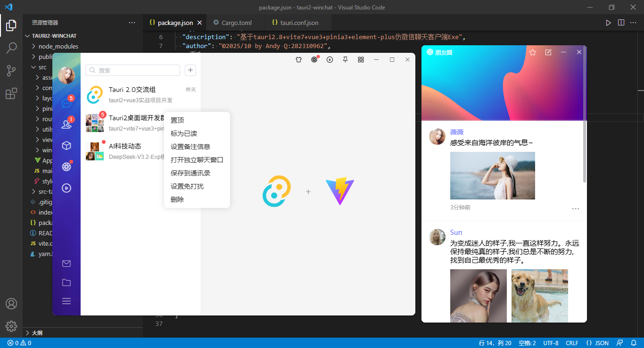Choose 删除 in the context menu
The image size is (644, 348).
197,199
